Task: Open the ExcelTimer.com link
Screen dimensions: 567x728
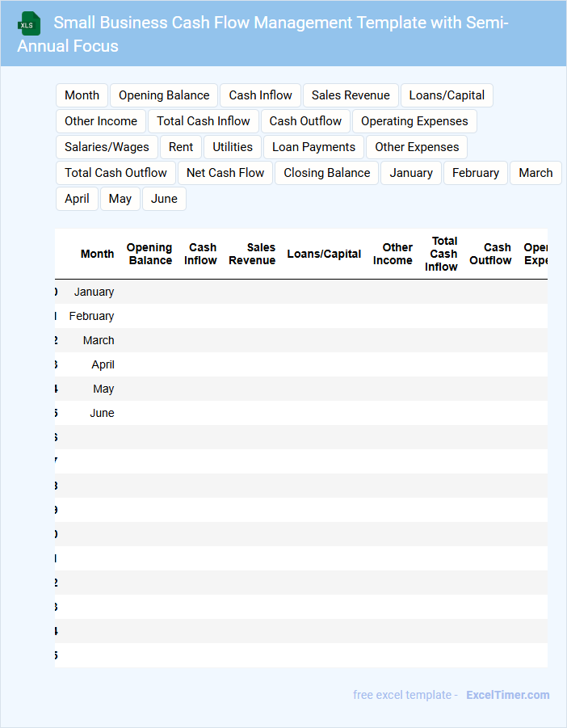Action: 507,695
